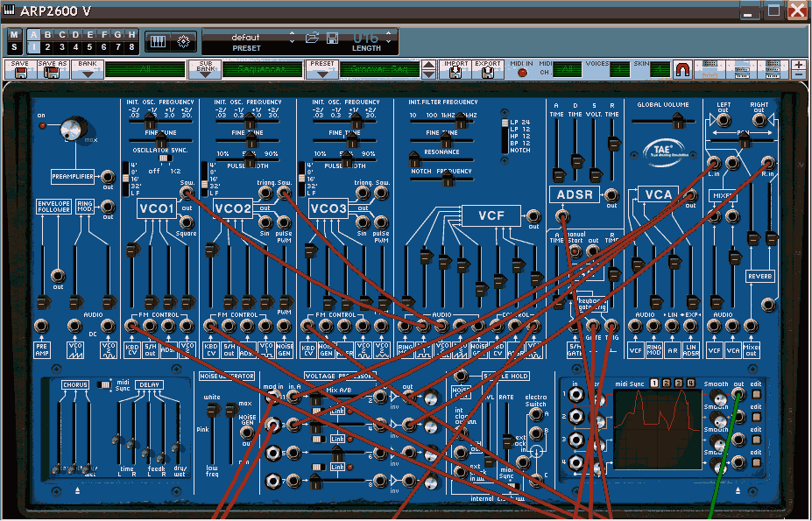Click the preset up/down stepper arrows
Image resolution: width=812 pixels, height=521 pixels.
point(428,69)
